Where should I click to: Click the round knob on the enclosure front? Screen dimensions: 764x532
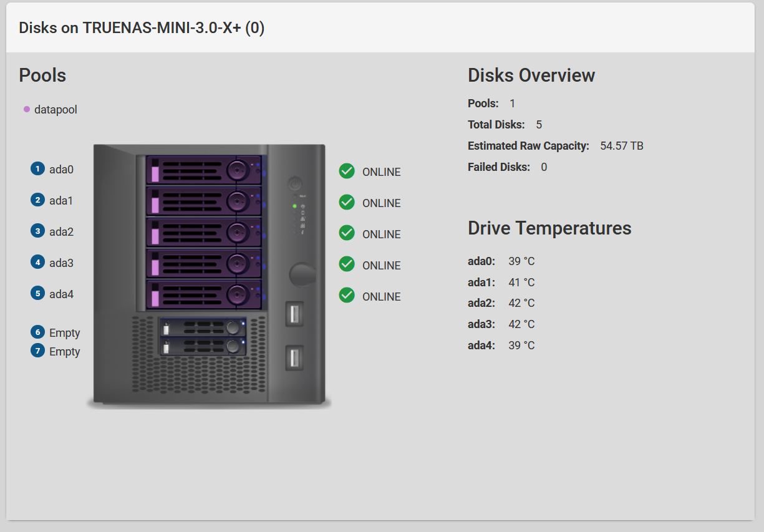tap(302, 274)
